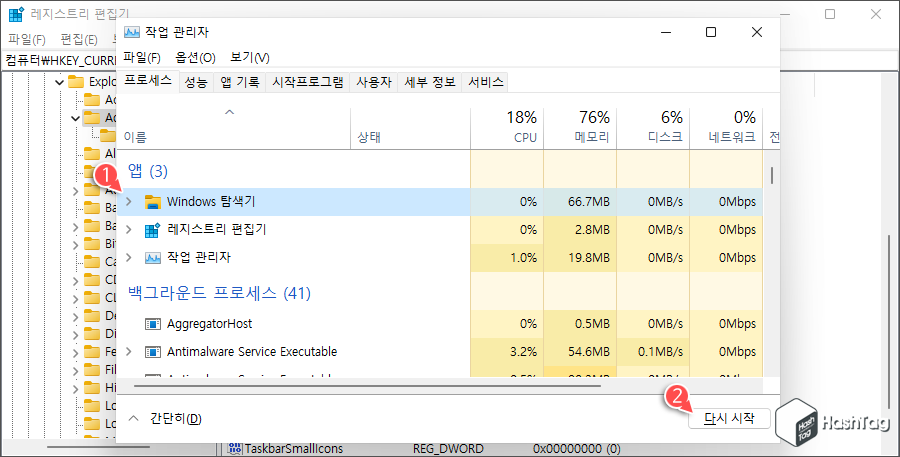Open the 파일(F) menu in Task Manager
The height and width of the screenshot is (457, 900).
pos(142,57)
